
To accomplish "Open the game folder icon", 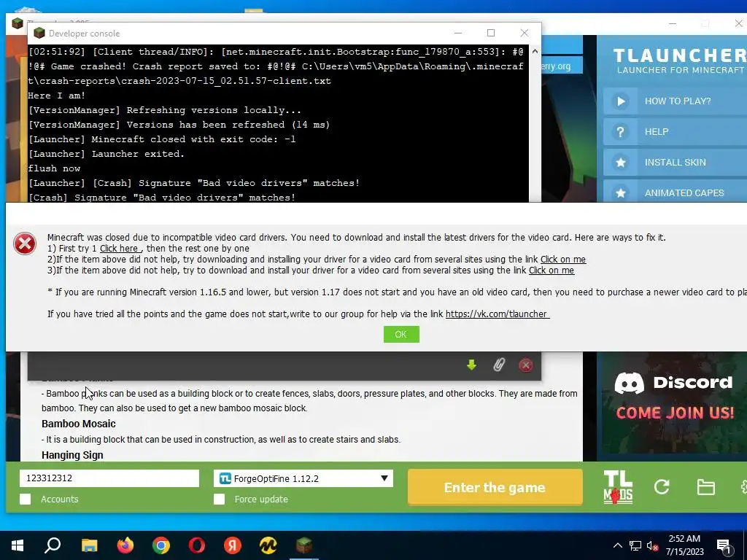I will pyautogui.click(x=705, y=487).
